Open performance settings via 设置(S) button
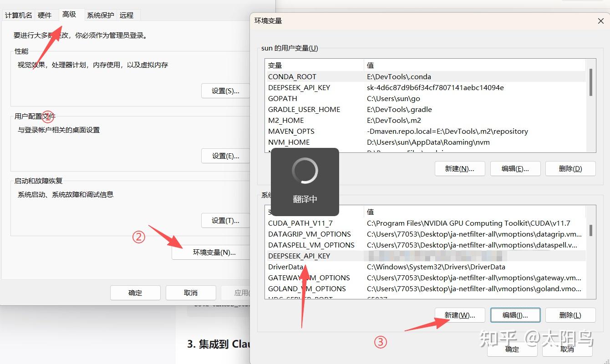 click(226, 91)
